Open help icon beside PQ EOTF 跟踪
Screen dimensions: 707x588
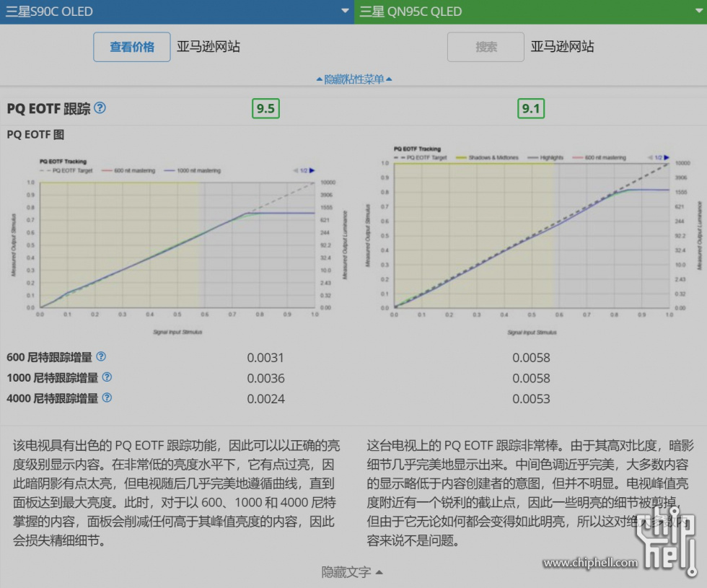[x=100, y=107]
